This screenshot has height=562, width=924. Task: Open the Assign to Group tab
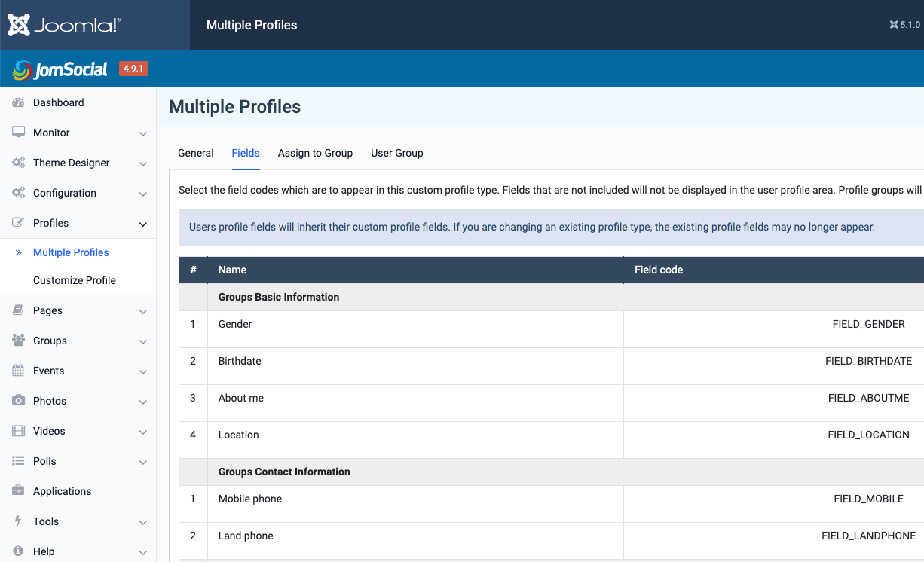(315, 153)
